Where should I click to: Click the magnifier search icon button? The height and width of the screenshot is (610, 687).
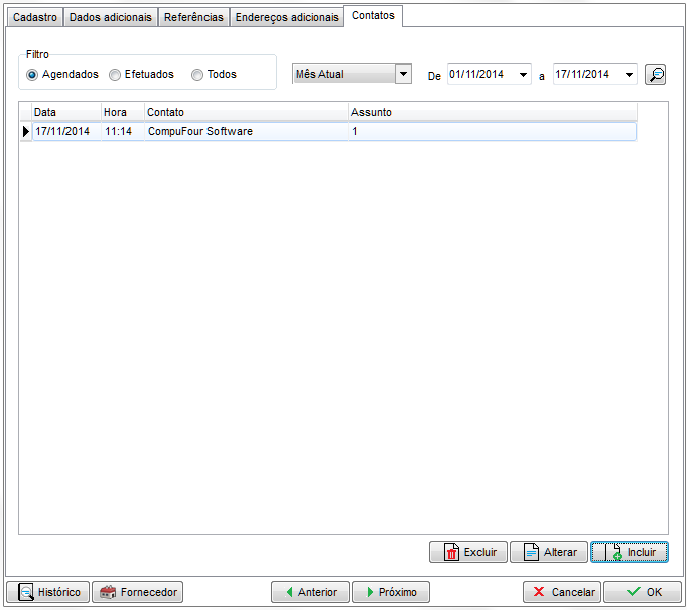click(655, 75)
